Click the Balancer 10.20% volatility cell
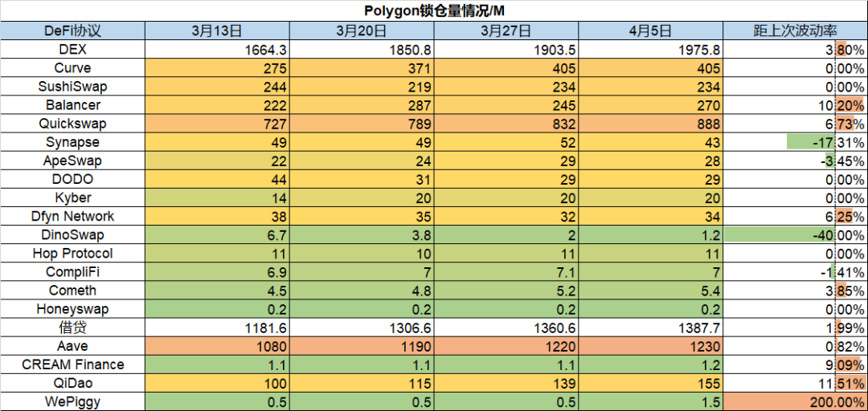The width and height of the screenshot is (868, 411). (x=795, y=105)
